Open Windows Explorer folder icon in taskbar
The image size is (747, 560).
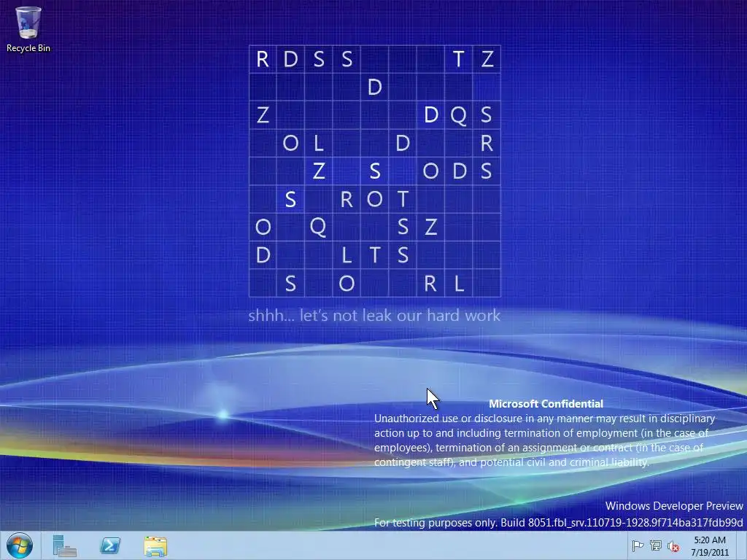155,546
